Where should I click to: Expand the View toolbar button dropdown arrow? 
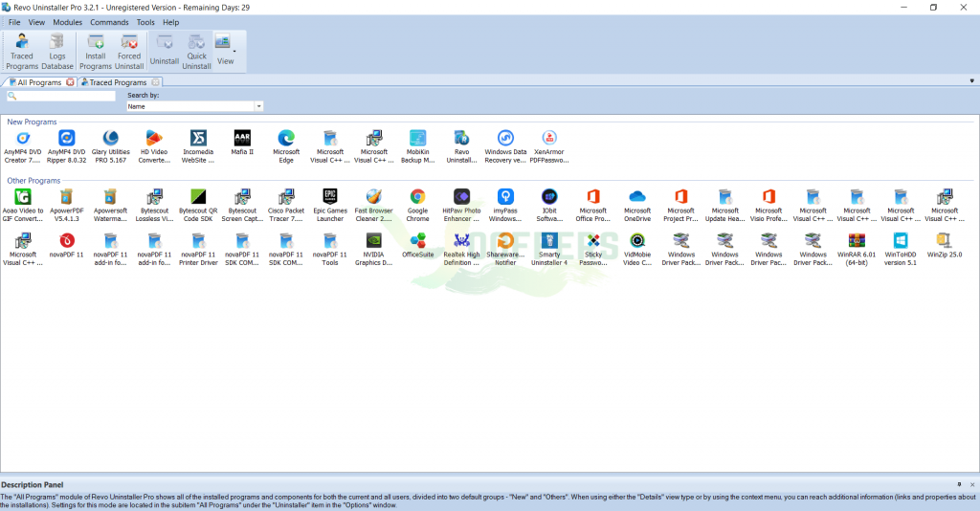coord(234,52)
